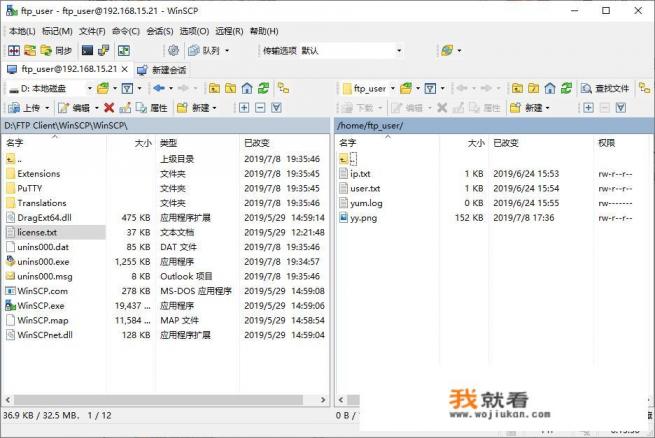Open the 远程(R) menu
This screenshot has width=655, height=438.
point(229,31)
